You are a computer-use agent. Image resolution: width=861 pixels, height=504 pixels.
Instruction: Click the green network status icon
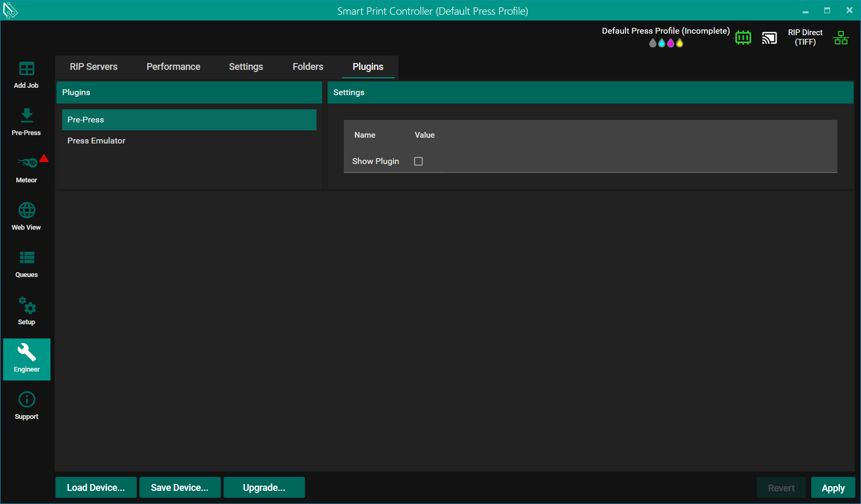[x=840, y=38]
